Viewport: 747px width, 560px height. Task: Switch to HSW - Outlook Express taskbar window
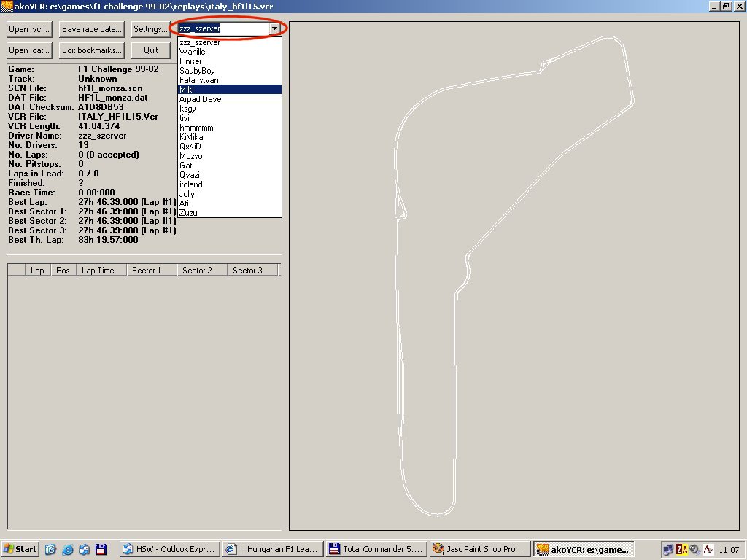[169, 549]
